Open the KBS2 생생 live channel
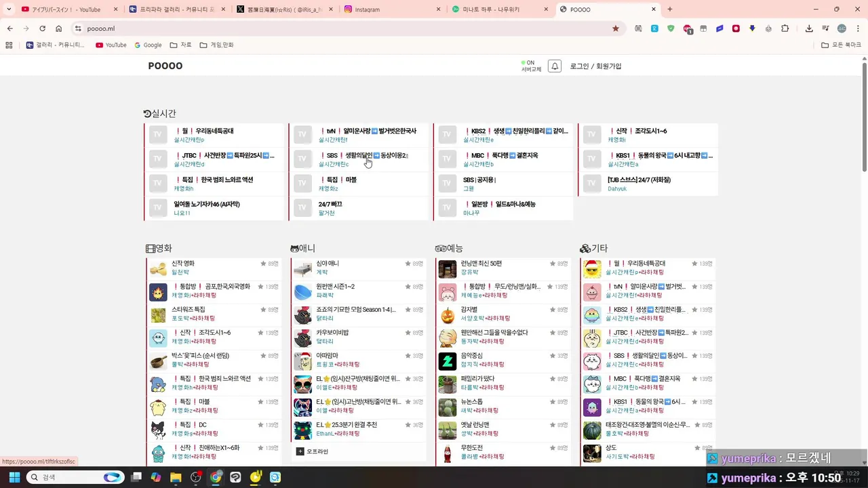Screen dimensions: 868x488 [x=505, y=135]
